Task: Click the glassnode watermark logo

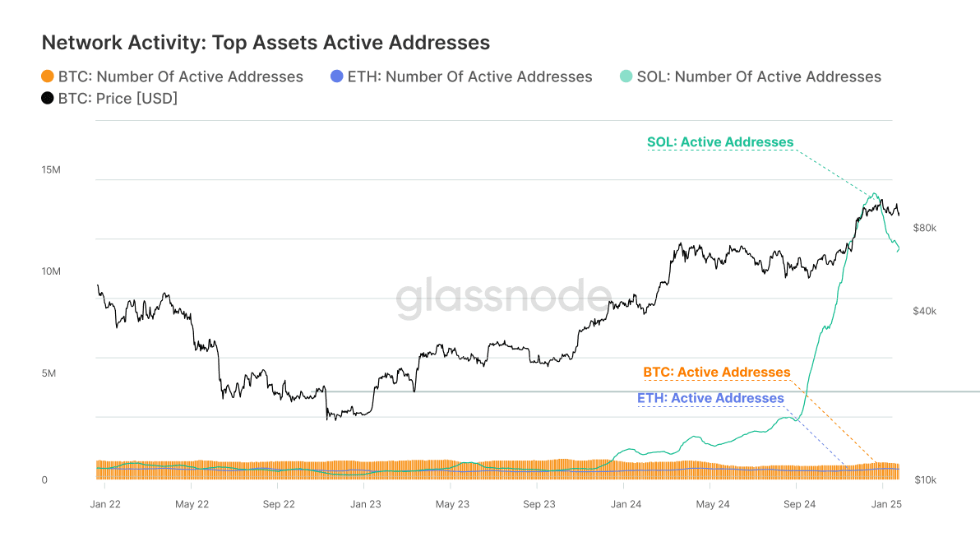Action: [x=504, y=298]
